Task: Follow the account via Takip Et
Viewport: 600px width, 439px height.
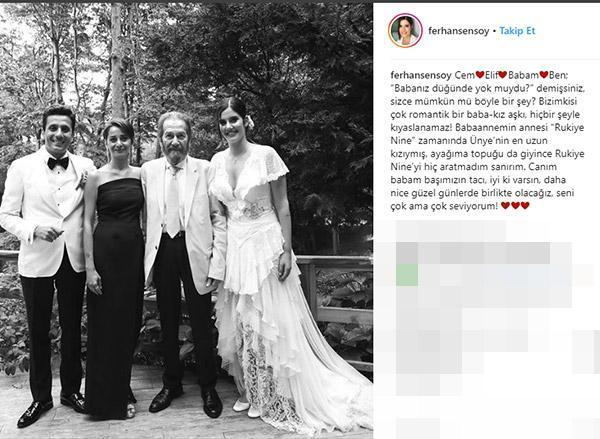Action: (x=517, y=31)
